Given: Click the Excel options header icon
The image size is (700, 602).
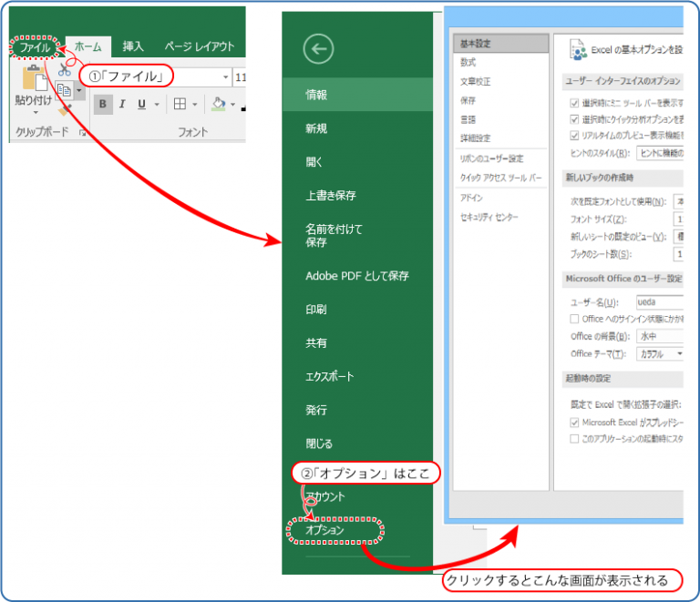Looking at the screenshot, I should tap(577, 49).
